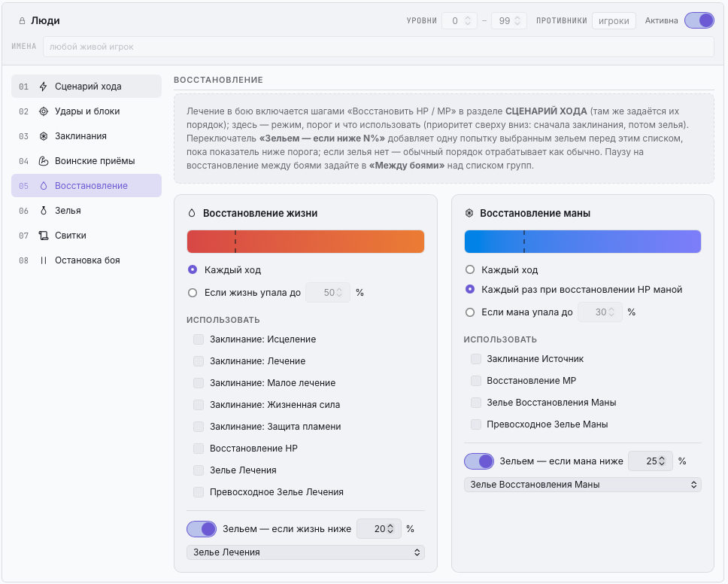Click the hexagon icon in Восстановление маны header
Image resolution: width=728 pixels, height=584 pixels.
click(469, 213)
